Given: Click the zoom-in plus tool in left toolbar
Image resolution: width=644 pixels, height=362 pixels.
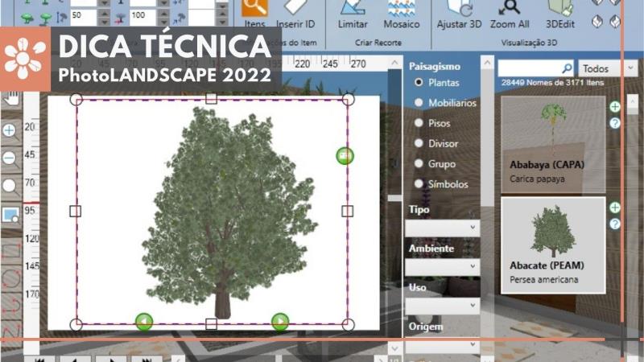Looking at the screenshot, I should click(x=10, y=130).
